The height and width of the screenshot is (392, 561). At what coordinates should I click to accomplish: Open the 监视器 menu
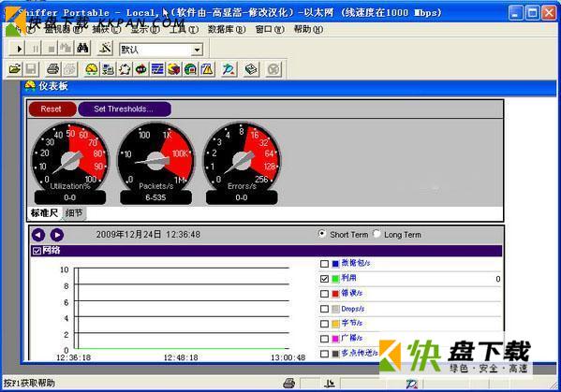pos(64,29)
